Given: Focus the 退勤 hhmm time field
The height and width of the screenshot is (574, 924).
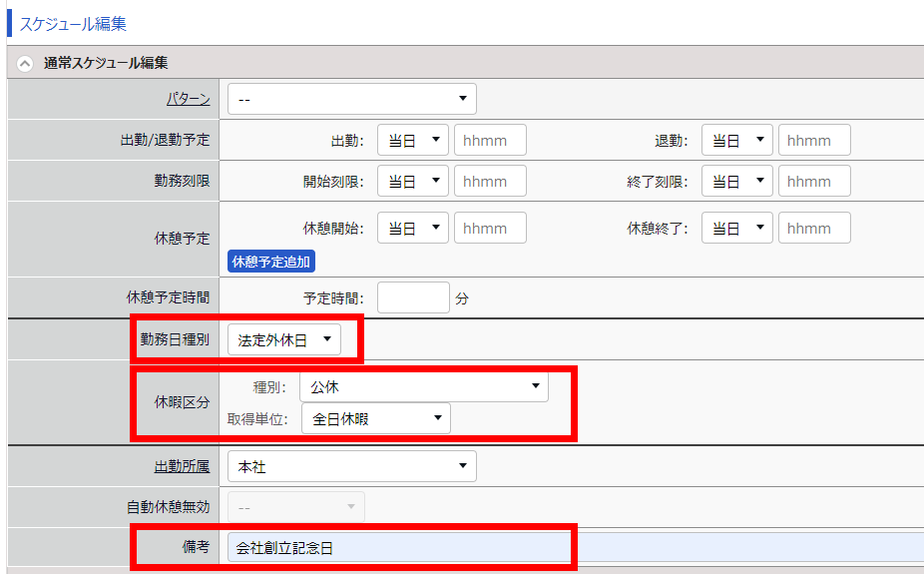Looking at the screenshot, I should pyautogui.click(x=814, y=141).
